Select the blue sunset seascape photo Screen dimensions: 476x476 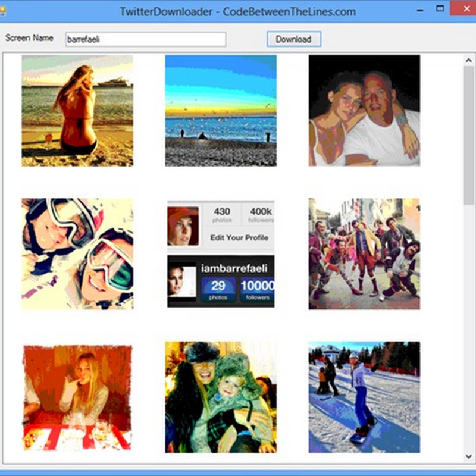[221, 111]
